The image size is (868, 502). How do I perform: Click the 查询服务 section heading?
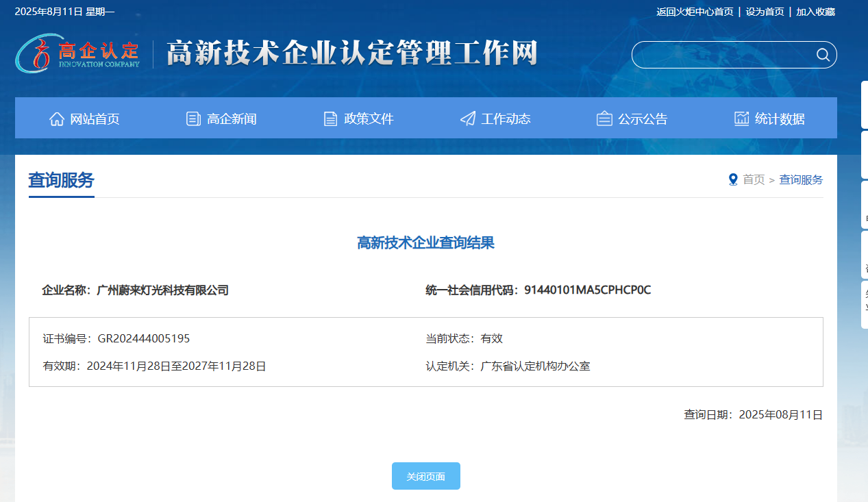click(61, 180)
